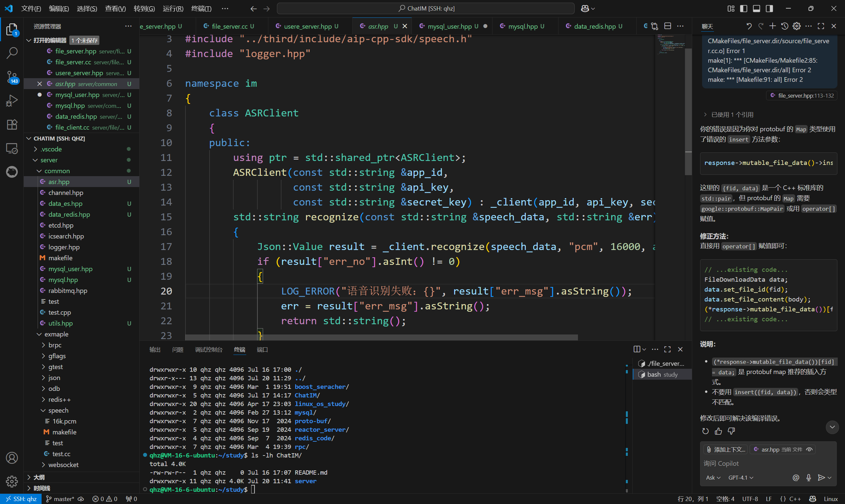This screenshot has height=504, width=845.
Task: Click the editor horizontal scrollbar
Action: [x=382, y=337]
